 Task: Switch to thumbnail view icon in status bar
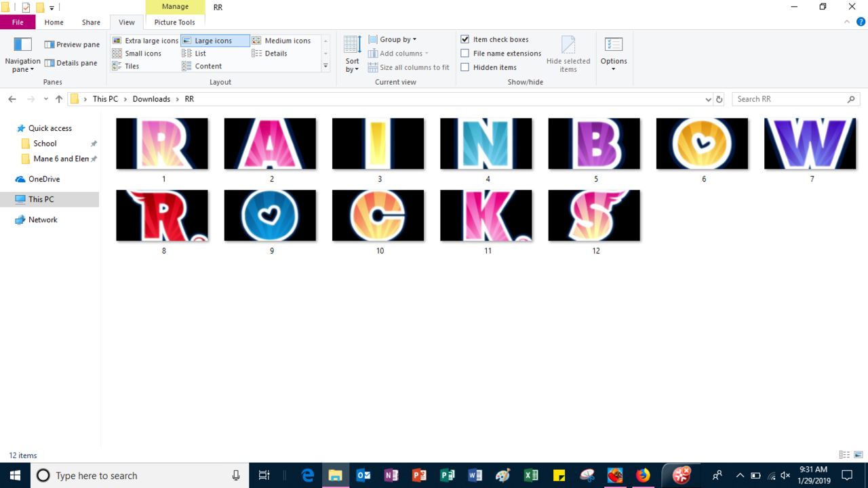pyautogui.click(x=859, y=455)
